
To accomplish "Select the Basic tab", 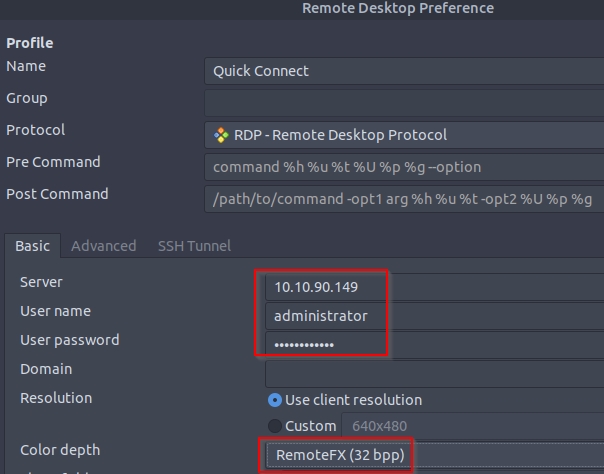I will coord(33,246).
